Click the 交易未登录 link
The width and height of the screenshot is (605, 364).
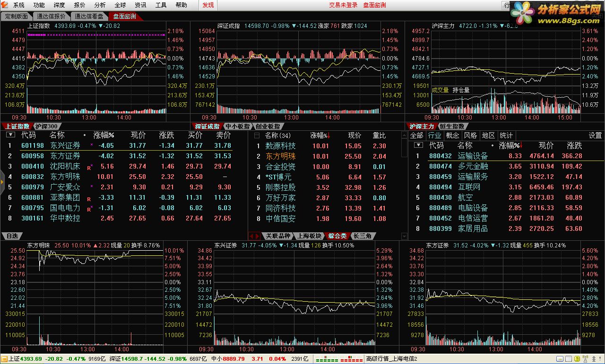point(343,5)
